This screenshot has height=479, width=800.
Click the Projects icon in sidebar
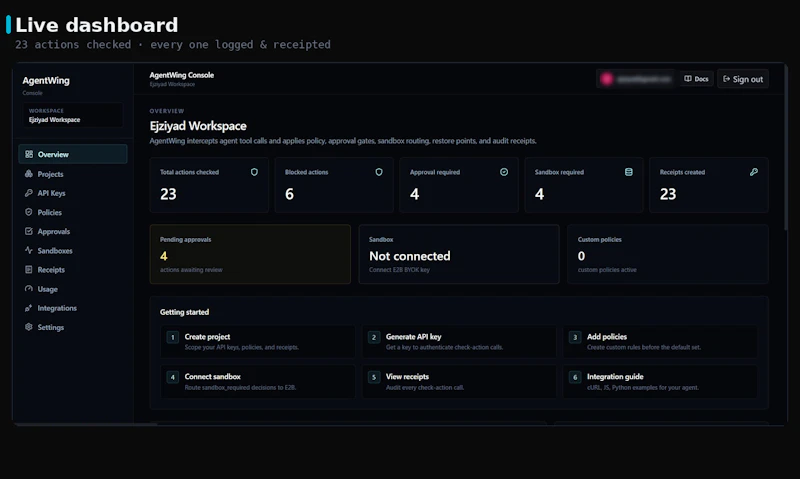tap(29, 173)
